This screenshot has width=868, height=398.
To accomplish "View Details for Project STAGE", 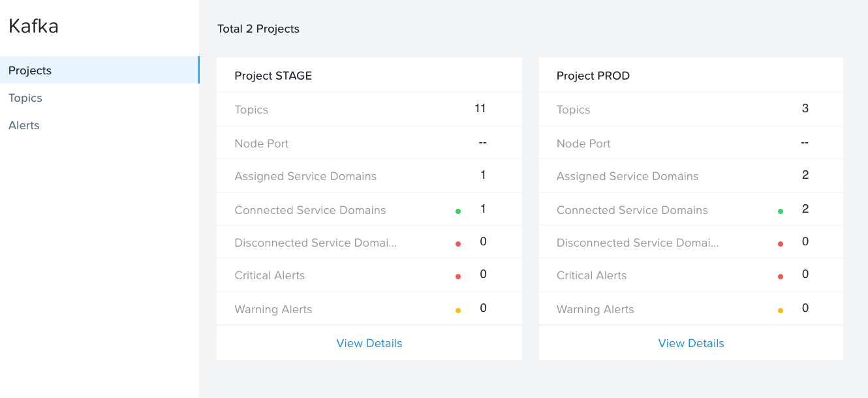I will (369, 343).
